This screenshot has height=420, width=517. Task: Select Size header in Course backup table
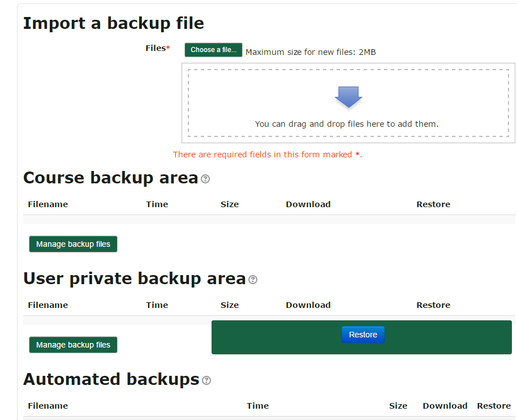230,204
